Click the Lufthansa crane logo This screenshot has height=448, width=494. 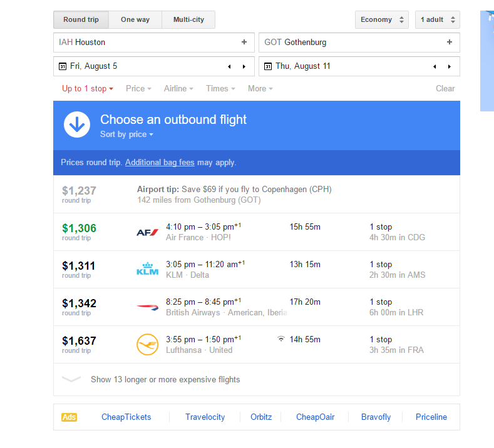point(147,345)
